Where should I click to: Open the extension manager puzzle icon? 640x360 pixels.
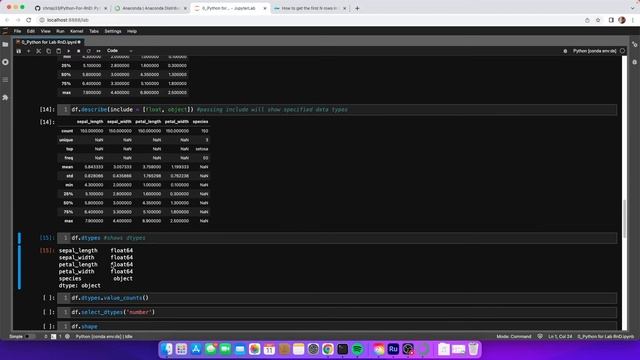5,98
